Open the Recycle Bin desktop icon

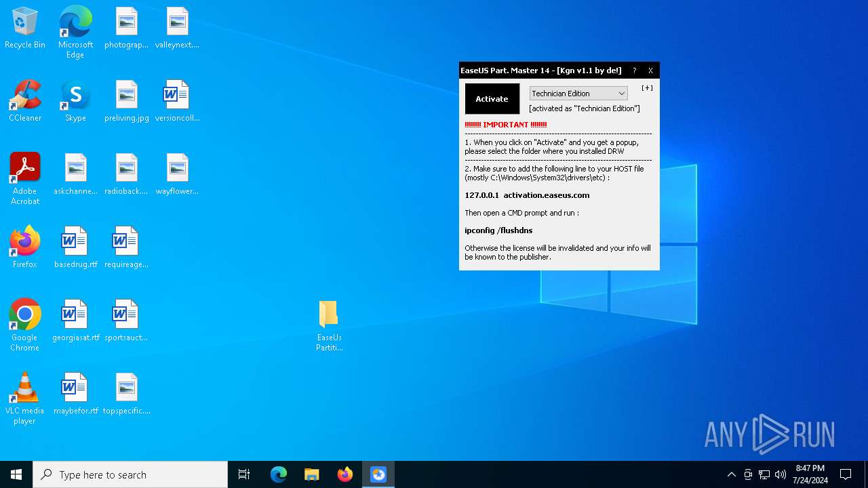coord(25,28)
